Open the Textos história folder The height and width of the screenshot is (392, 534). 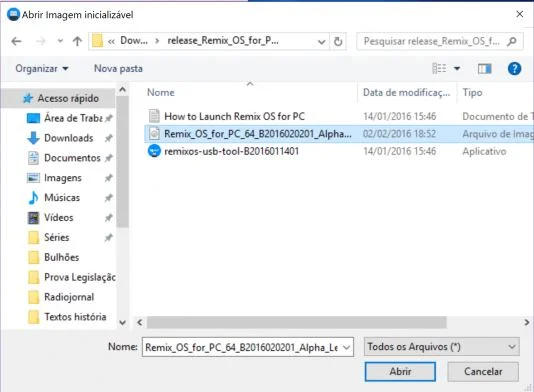pos(75,317)
